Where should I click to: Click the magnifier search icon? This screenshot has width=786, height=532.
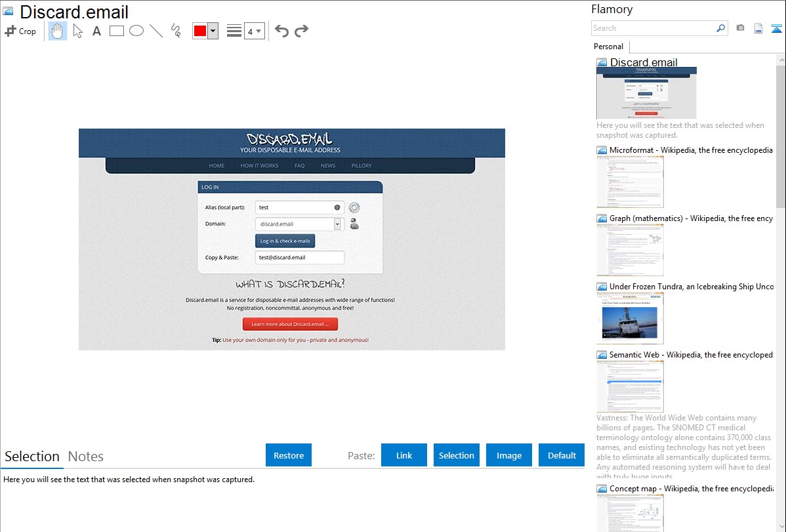721,28
